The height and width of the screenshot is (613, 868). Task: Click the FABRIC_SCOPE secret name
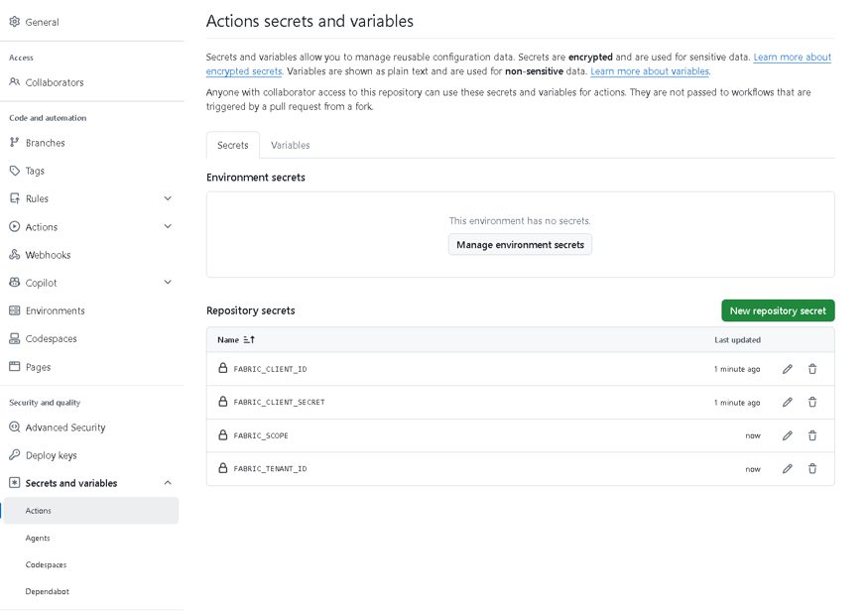tap(261, 435)
